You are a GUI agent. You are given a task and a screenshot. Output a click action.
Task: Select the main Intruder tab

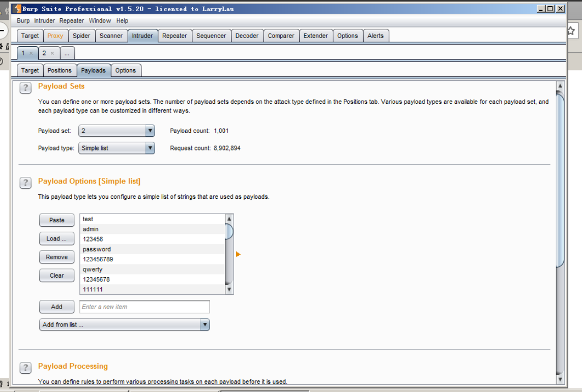coord(142,36)
